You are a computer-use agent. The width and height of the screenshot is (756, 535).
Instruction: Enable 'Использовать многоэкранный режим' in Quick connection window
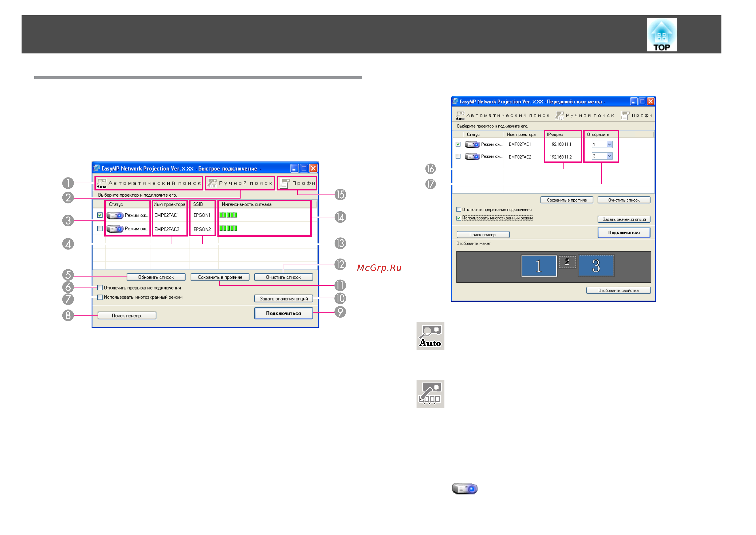pyautogui.click(x=100, y=297)
